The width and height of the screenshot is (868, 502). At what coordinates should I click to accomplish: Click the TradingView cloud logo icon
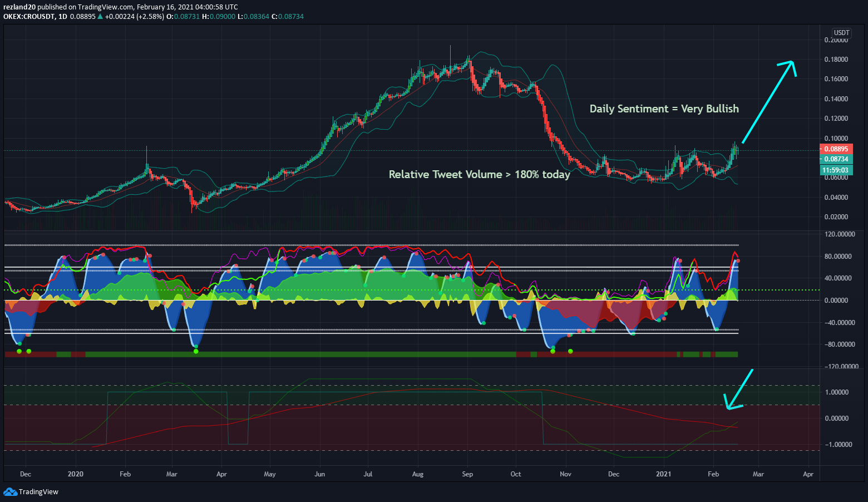(10, 492)
